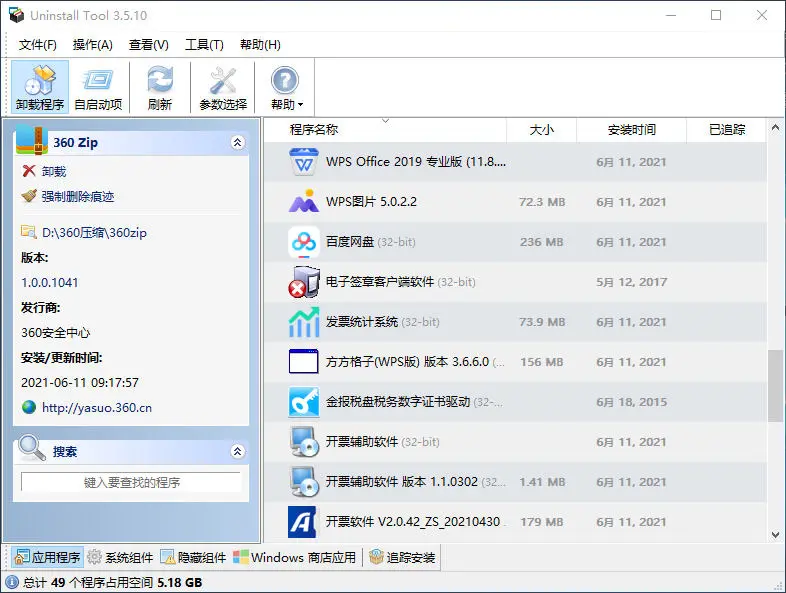Select the 5月 12, 2017 install date

(632, 282)
